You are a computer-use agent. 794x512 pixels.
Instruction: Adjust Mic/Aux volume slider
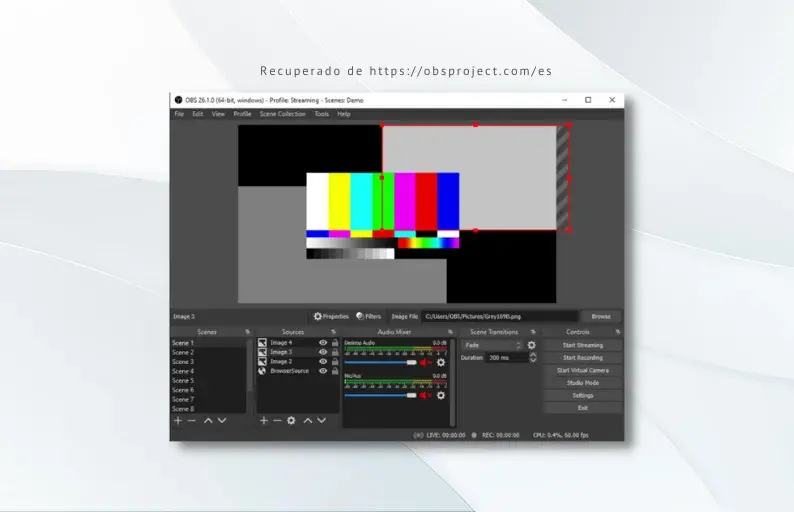[380, 396]
